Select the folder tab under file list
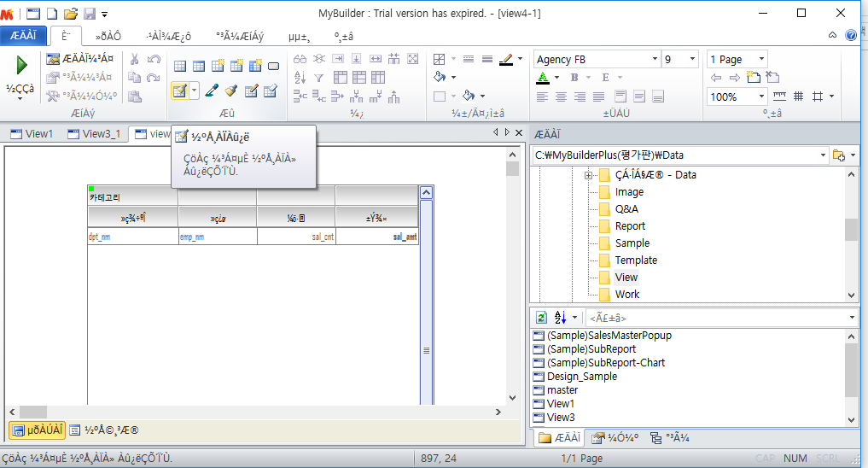 [x=560, y=438]
